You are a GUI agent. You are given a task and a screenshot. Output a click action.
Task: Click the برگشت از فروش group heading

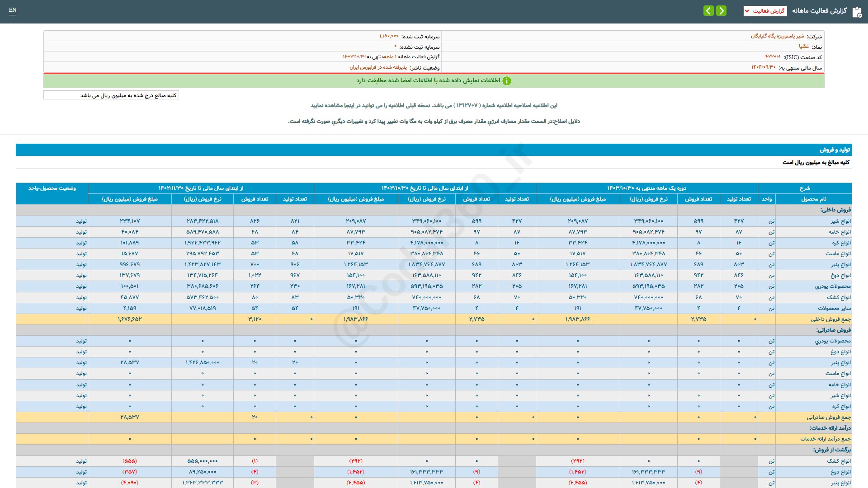pyautogui.click(x=832, y=450)
